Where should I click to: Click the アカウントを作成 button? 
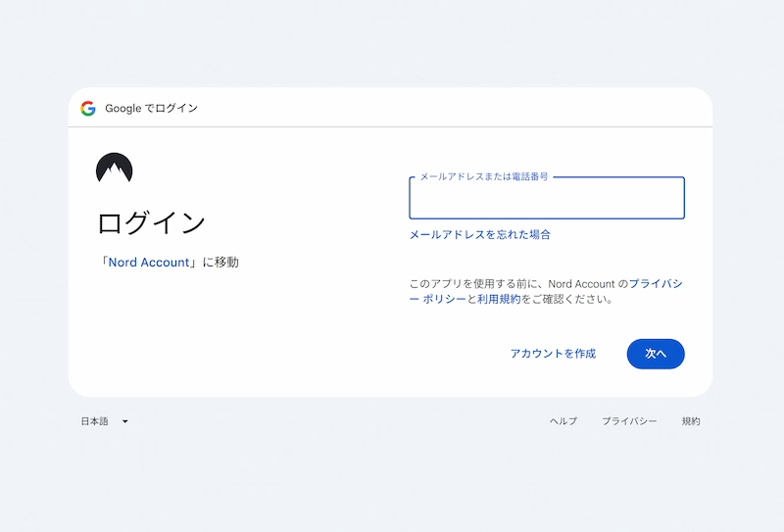pyautogui.click(x=553, y=354)
